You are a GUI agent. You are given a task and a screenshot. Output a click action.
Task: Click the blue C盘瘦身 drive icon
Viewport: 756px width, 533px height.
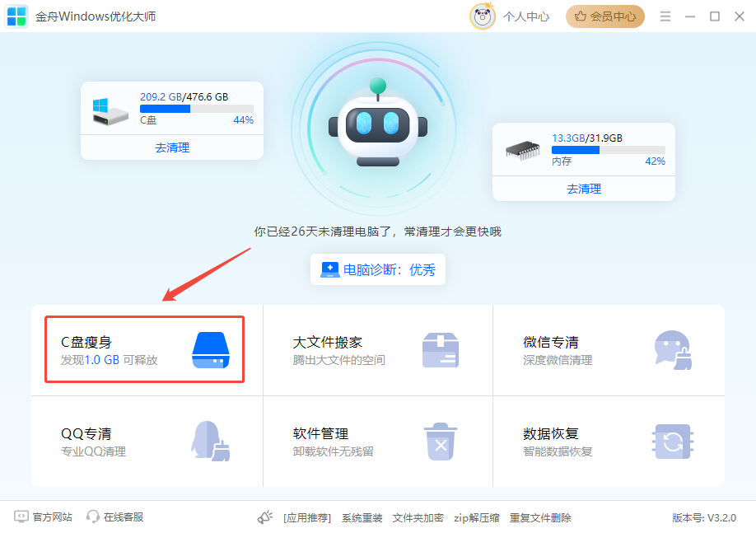[x=211, y=350]
